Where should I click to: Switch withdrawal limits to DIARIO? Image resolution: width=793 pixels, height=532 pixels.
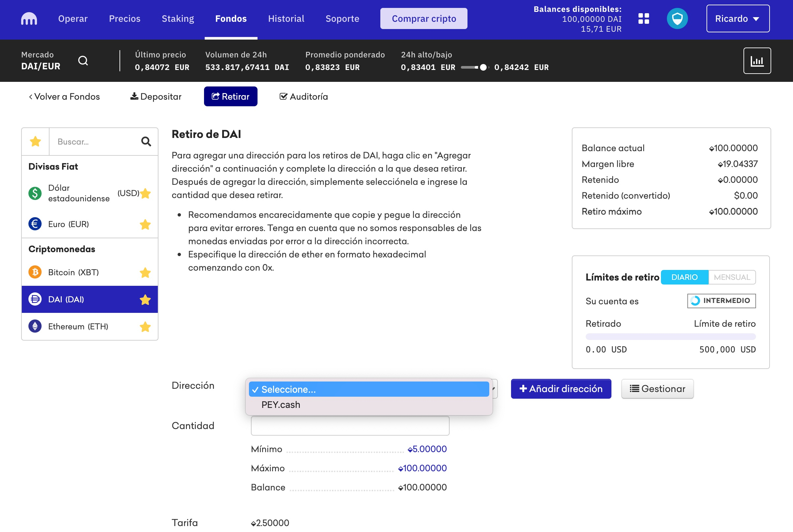tap(684, 277)
